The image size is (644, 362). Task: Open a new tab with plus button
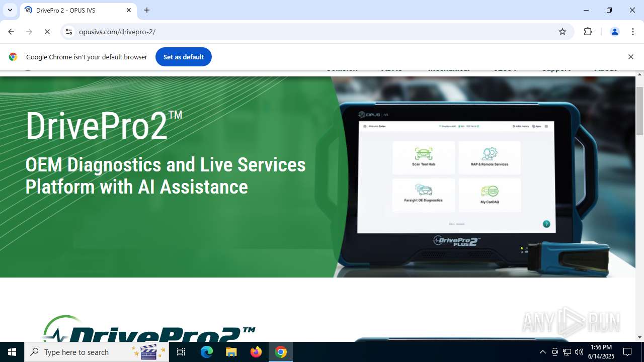pyautogui.click(x=147, y=10)
